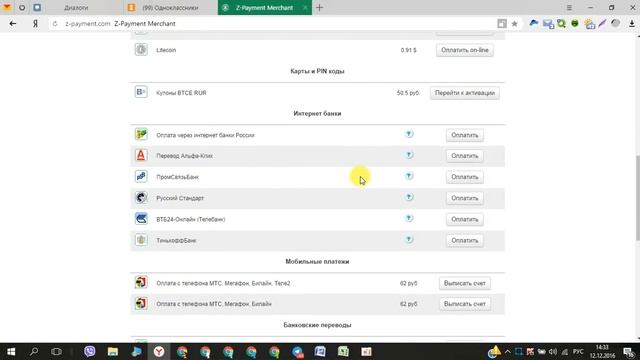The height and width of the screenshot is (360, 640).
Task: Click the Alfa-Click red A icon
Action: point(141,156)
